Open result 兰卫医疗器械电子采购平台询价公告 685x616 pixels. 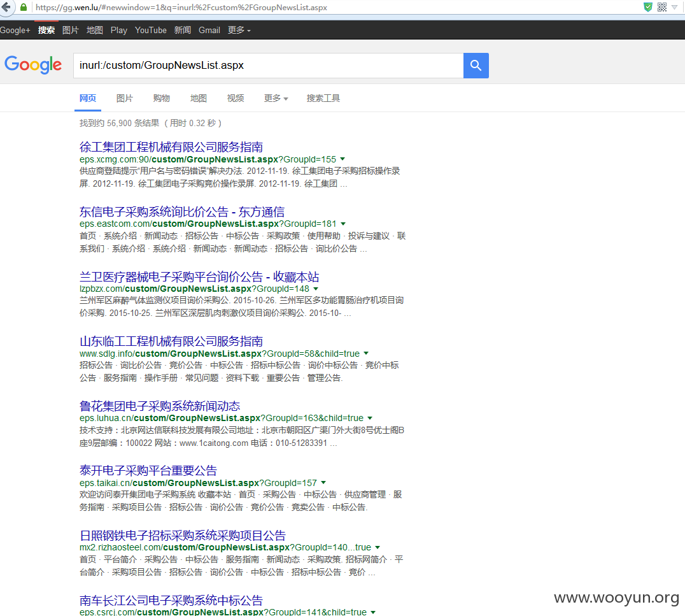(x=199, y=276)
